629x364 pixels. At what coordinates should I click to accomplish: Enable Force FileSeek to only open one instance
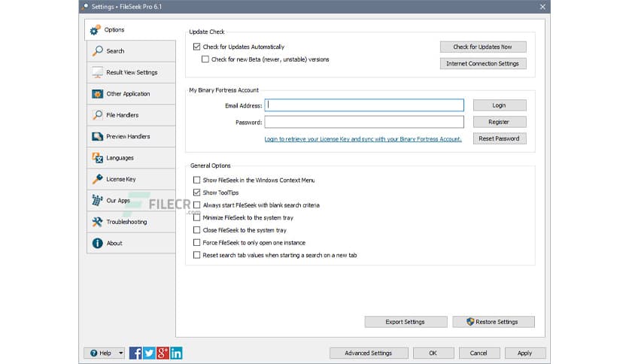point(196,242)
